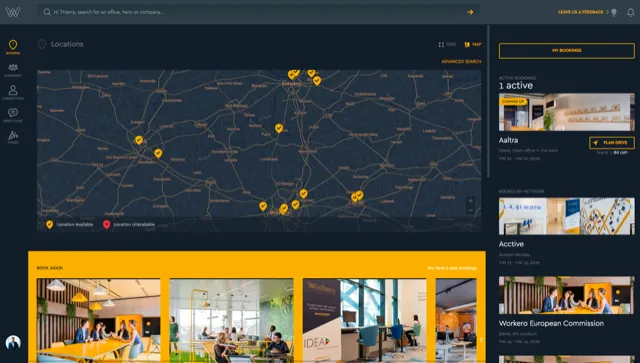Click the search input field

tap(259, 12)
